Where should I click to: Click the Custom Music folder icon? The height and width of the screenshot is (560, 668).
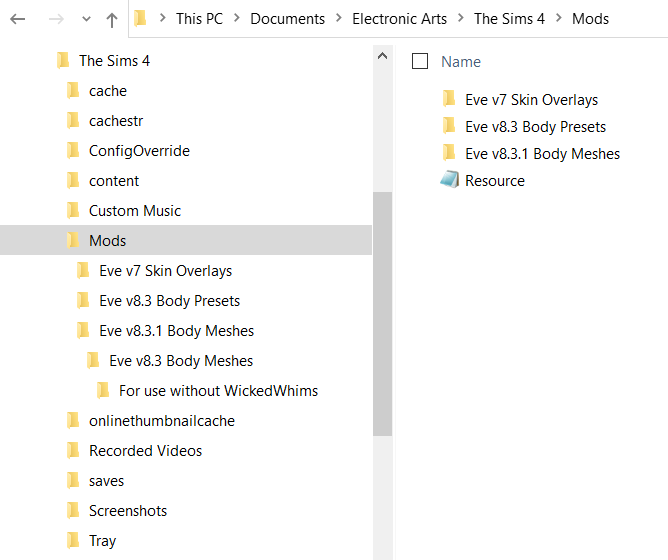pyautogui.click(x=73, y=210)
